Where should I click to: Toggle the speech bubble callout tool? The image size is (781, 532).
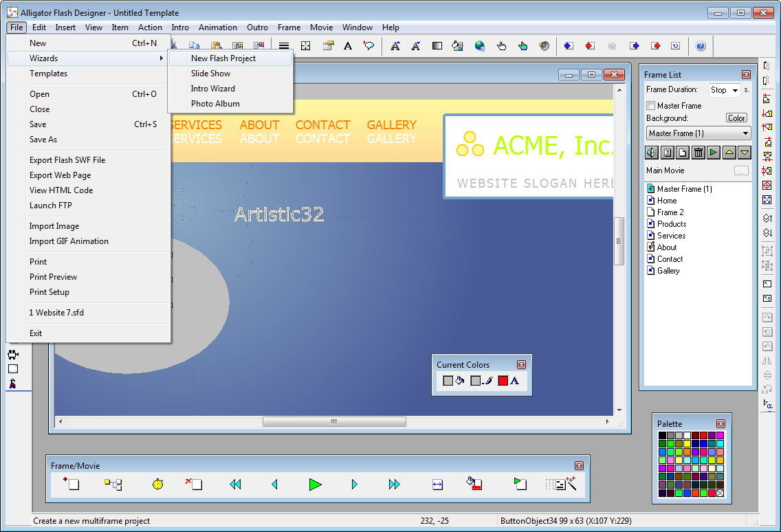click(x=368, y=46)
